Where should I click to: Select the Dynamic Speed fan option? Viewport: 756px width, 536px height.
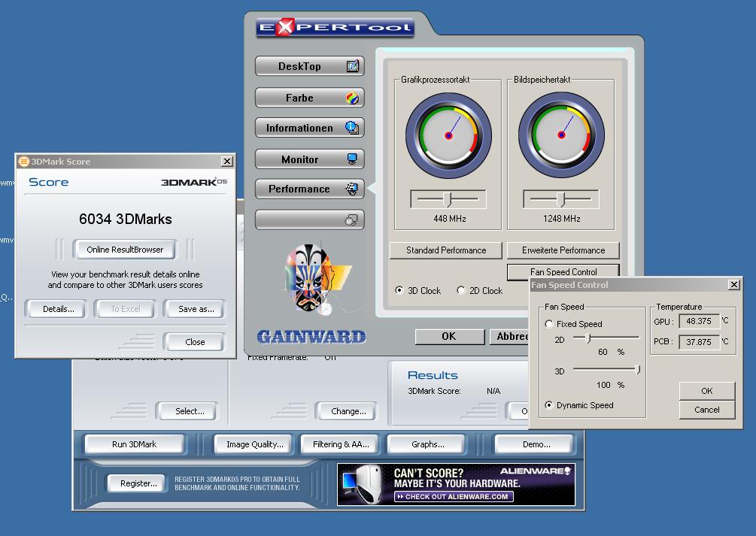548,405
